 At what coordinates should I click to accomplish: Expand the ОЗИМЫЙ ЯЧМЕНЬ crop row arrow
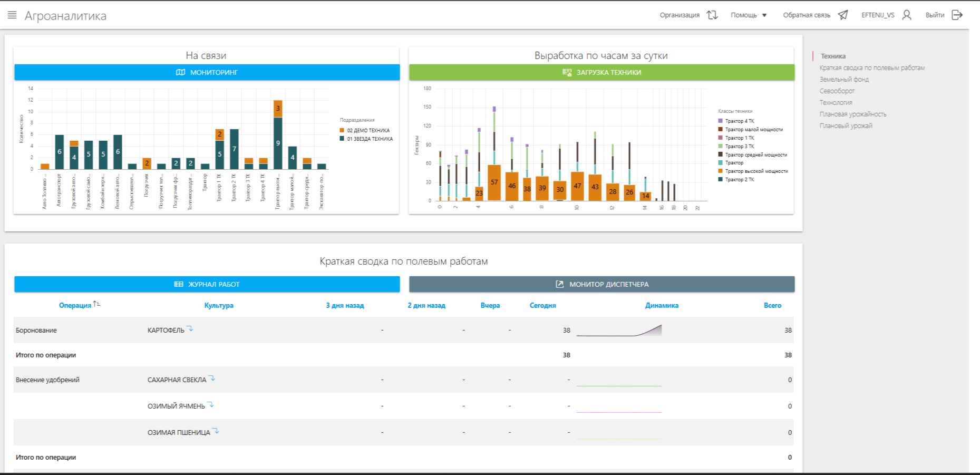210,405
